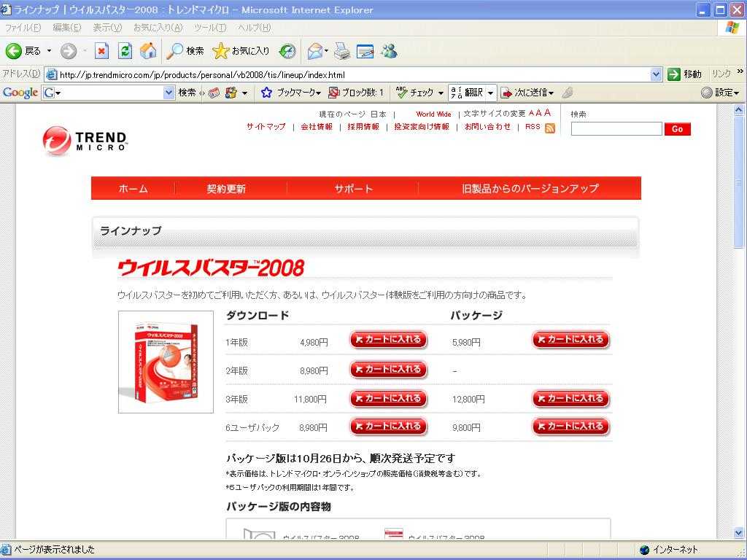747x560 pixels.
Task: Open the Search (検索) magnifier in toolbar
Action: 185,51
